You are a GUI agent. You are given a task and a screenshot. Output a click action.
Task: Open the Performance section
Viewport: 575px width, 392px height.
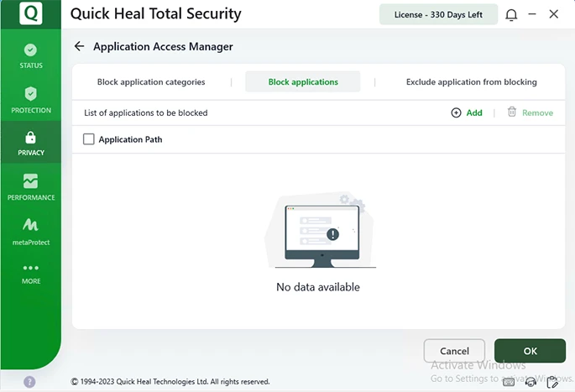[31, 186]
